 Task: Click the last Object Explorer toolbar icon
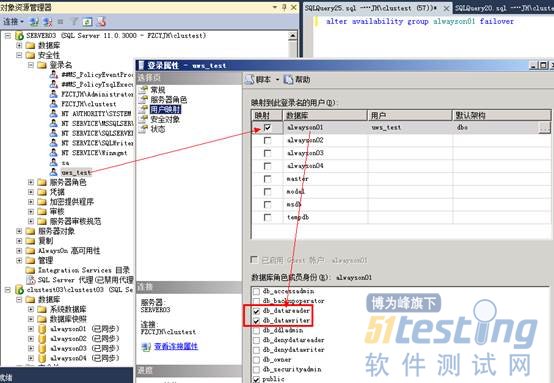(x=101, y=22)
